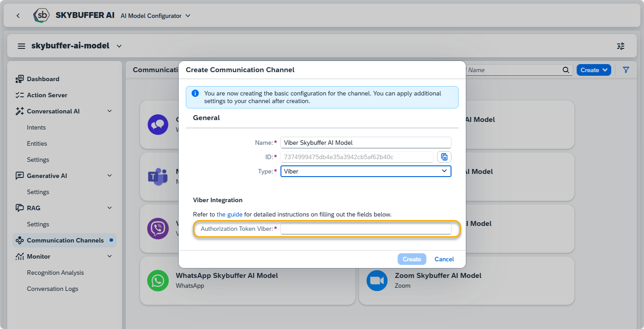
Task: Click the Viber Integration heading
Action: [218, 200]
